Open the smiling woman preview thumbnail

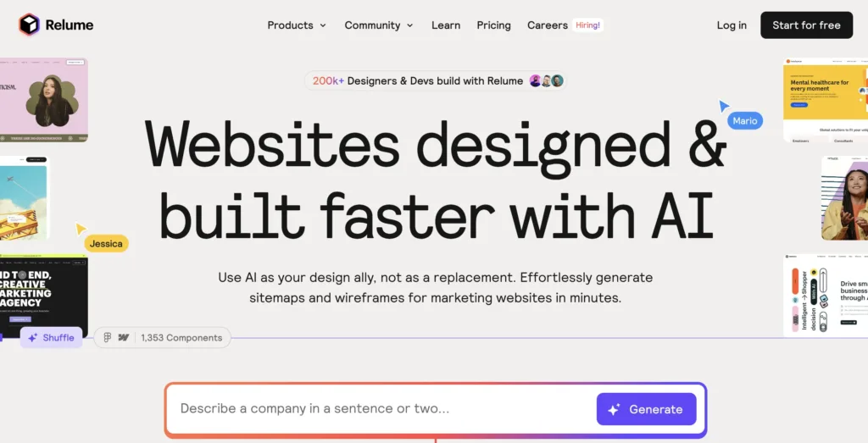845,198
